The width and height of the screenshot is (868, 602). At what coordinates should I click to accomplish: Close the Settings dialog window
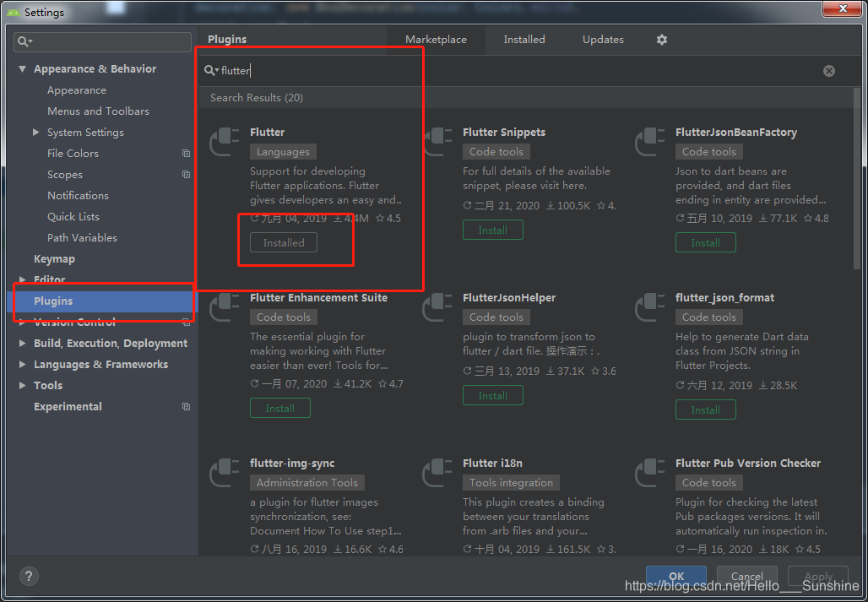843,8
